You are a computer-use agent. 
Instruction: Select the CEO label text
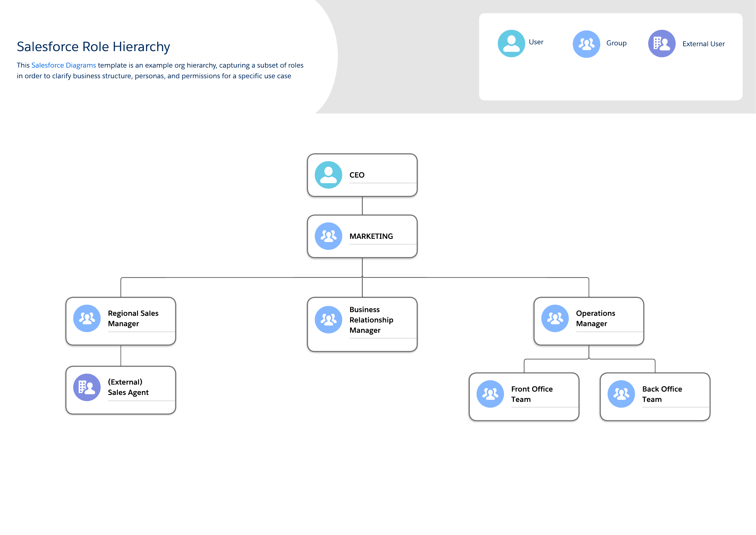tap(357, 175)
